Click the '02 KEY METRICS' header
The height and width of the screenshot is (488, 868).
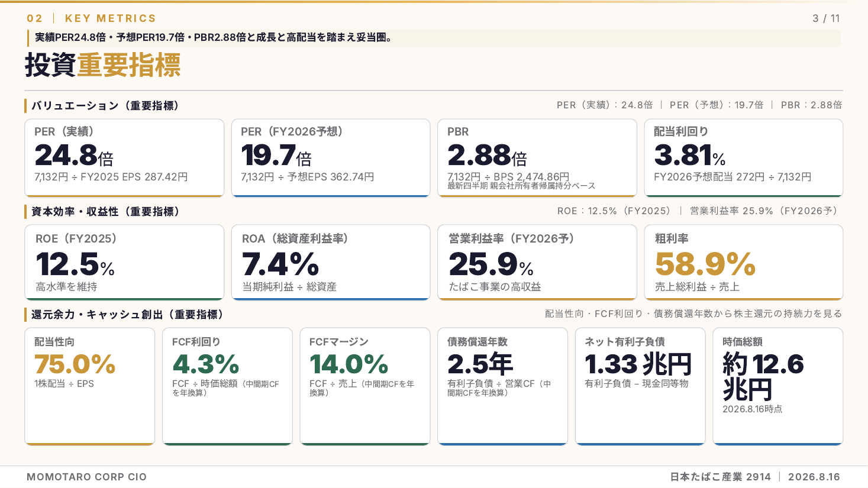[x=91, y=18]
